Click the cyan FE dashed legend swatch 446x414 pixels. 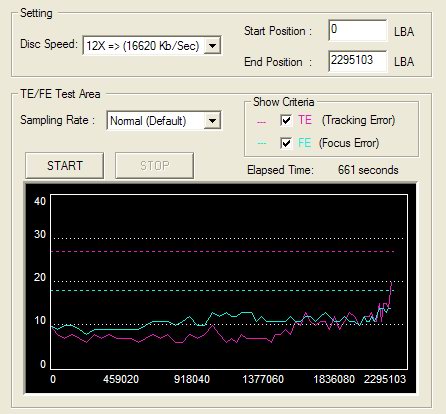[262, 144]
